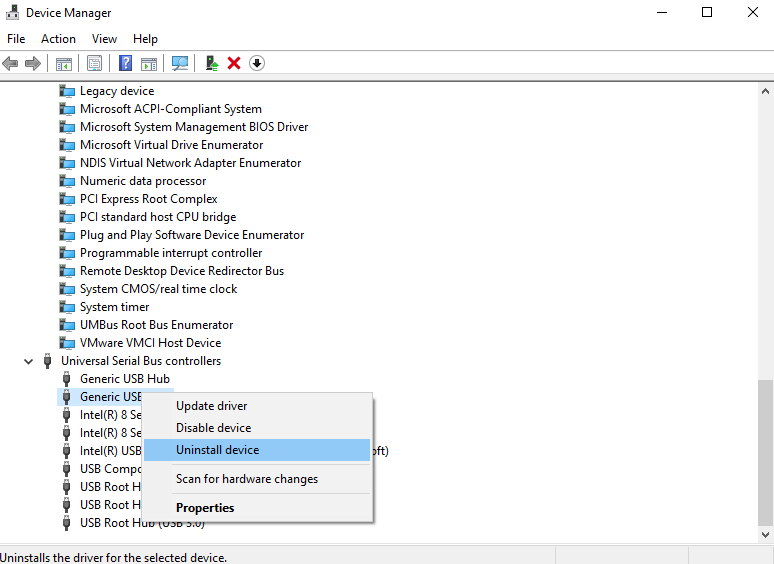Minimize the Device Manager window

coord(662,12)
